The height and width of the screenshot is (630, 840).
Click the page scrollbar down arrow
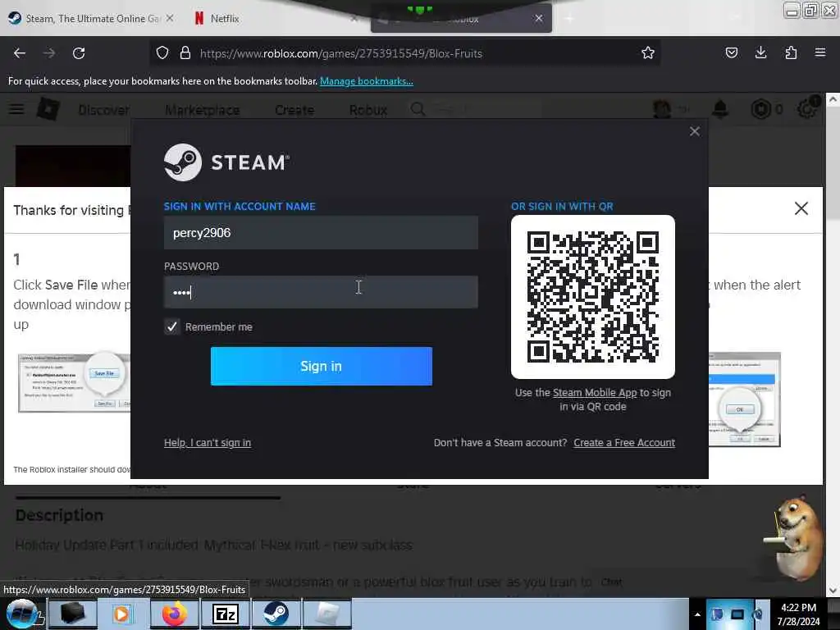tap(833, 591)
